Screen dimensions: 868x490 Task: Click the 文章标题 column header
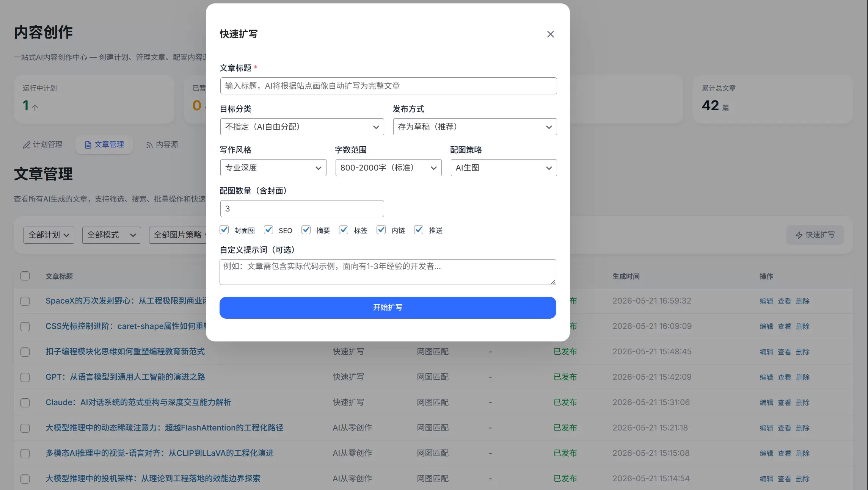pyautogui.click(x=59, y=277)
